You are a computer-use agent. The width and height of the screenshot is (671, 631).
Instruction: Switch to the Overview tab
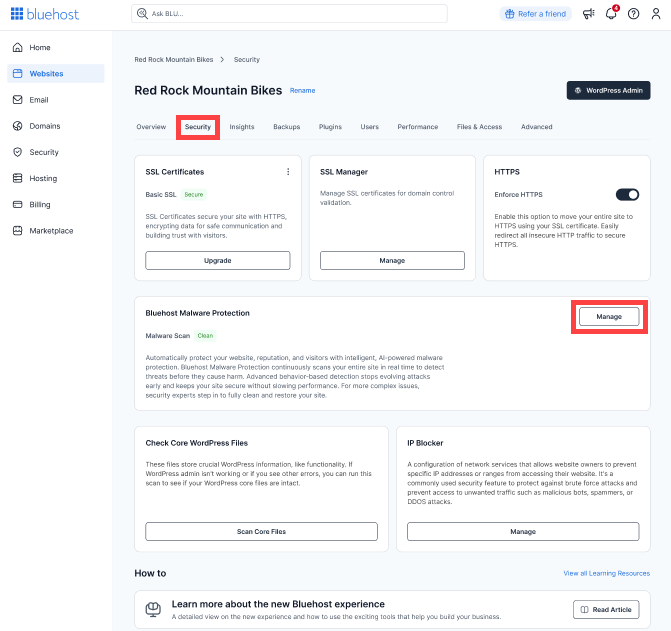[151, 127]
